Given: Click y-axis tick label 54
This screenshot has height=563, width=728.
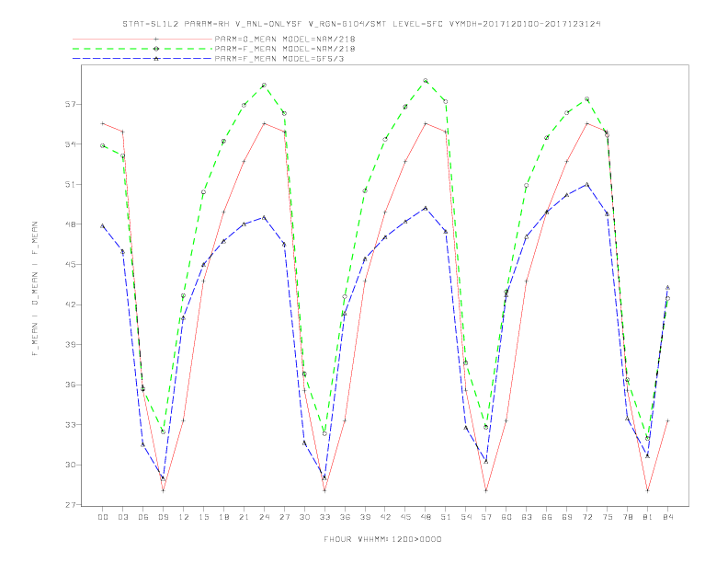Looking at the screenshot, I should pos(70,144).
